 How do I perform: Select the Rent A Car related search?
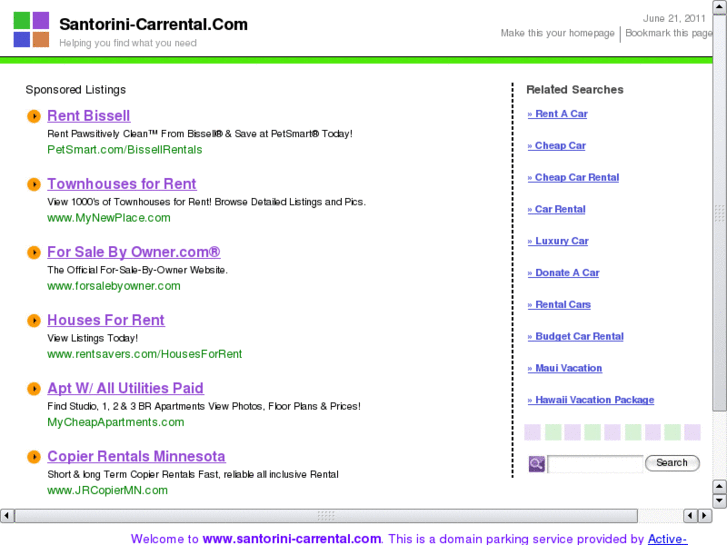557,114
